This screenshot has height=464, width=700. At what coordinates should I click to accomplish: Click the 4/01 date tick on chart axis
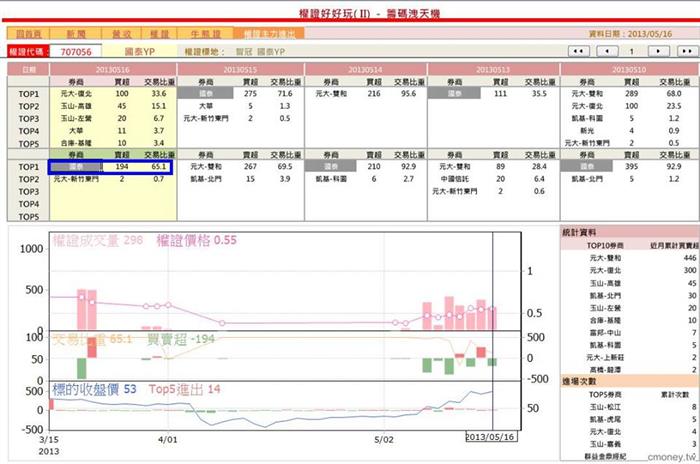point(167,439)
